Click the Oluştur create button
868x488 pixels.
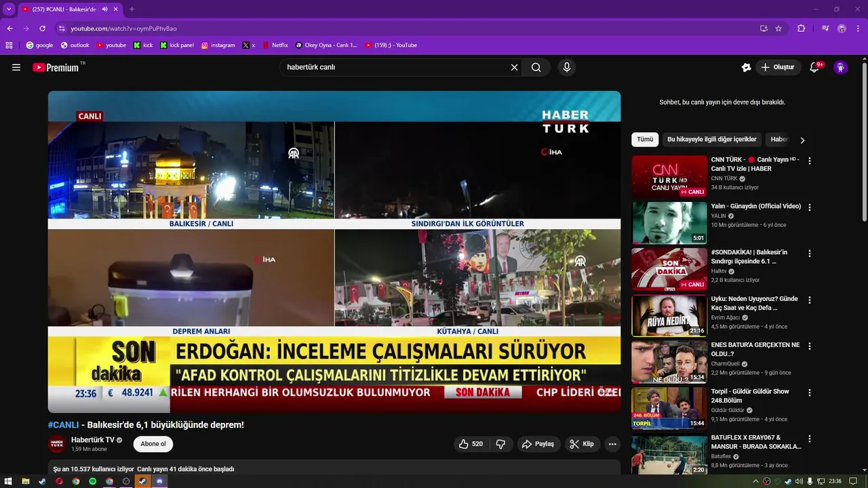tap(778, 67)
